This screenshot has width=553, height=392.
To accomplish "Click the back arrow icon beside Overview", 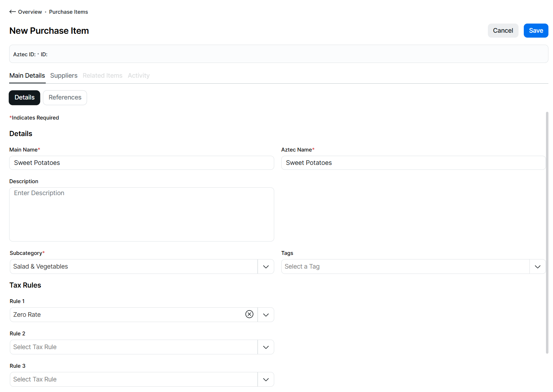I will (12, 12).
